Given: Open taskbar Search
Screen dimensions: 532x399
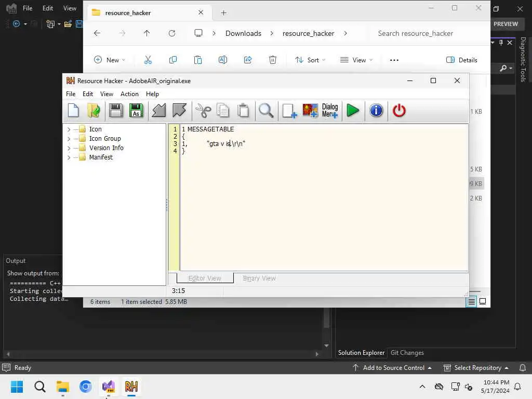Looking at the screenshot, I should [39, 387].
